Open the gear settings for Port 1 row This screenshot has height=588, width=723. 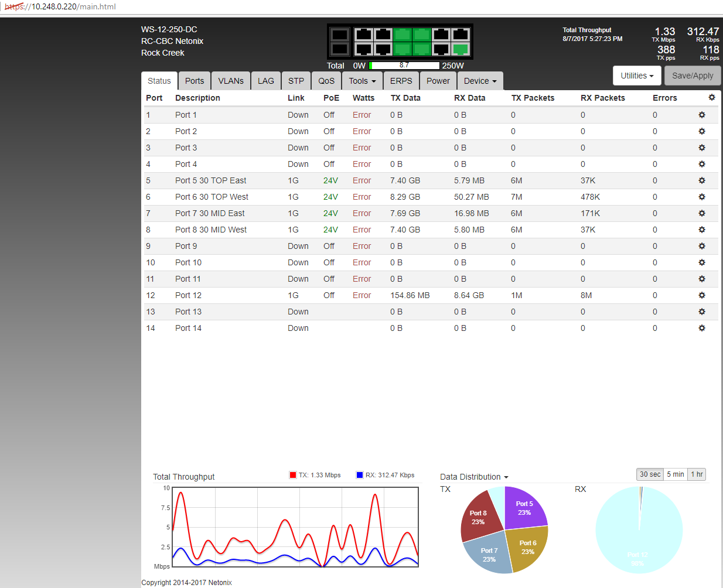[701, 115]
